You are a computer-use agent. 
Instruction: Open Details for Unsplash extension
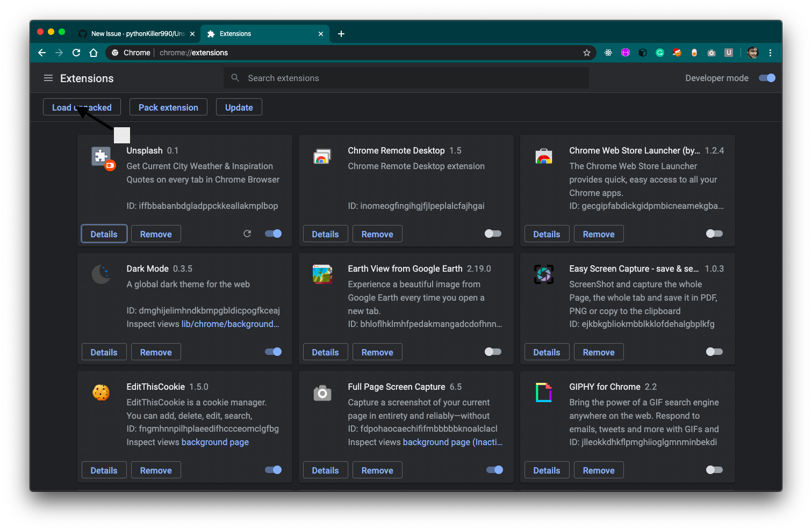[104, 234]
